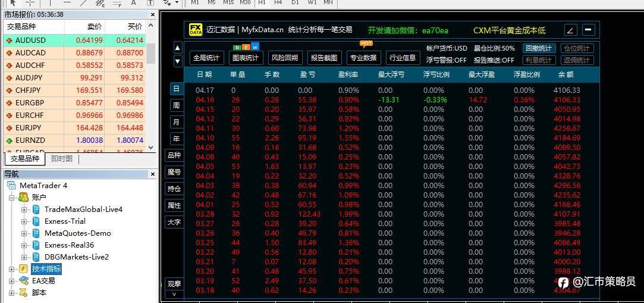644x303 pixels.
Task: Expand the MetaQuotes-Demo account node
Action: click(x=24, y=233)
